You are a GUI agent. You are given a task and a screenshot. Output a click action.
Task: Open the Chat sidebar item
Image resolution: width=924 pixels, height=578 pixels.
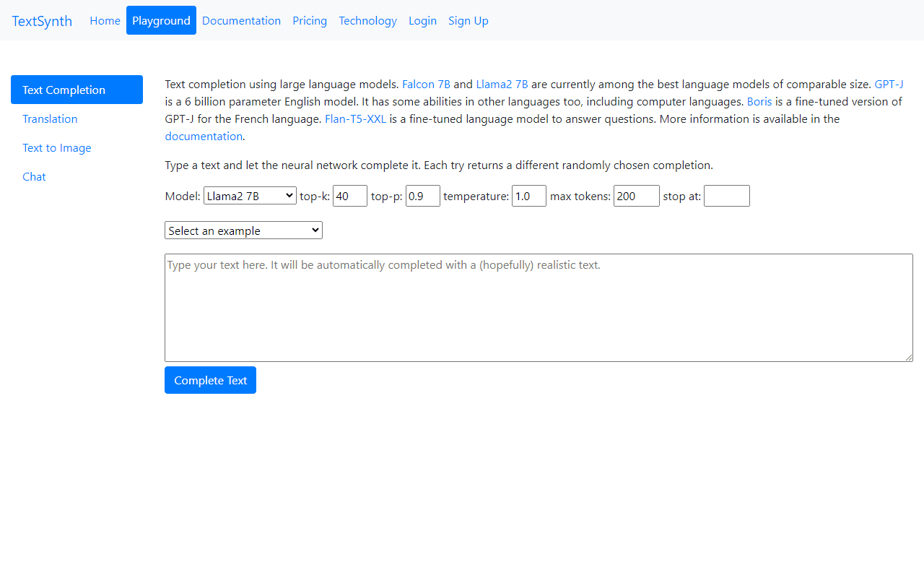pyautogui.click(x=34, y=176)
